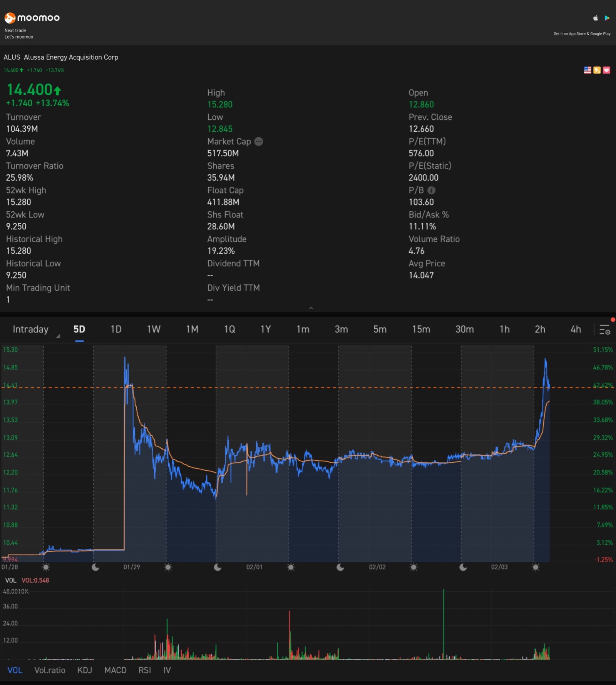Switch to the 1Q chart period
Screen dimensions: 616x685
(229, 329)
